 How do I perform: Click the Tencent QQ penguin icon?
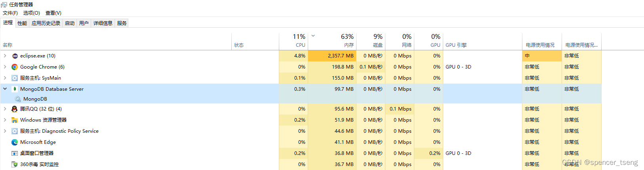(15, 109)
